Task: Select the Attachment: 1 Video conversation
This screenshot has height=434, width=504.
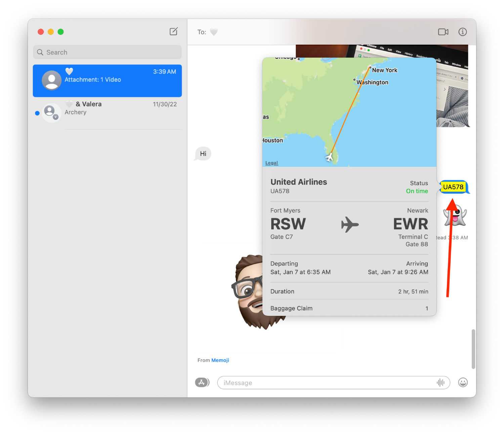Action: [x=107, y=81]
